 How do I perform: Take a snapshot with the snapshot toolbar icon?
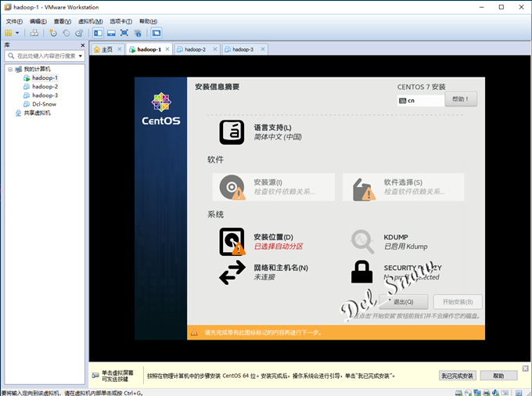pyautogui.click(x=53, y=33)
